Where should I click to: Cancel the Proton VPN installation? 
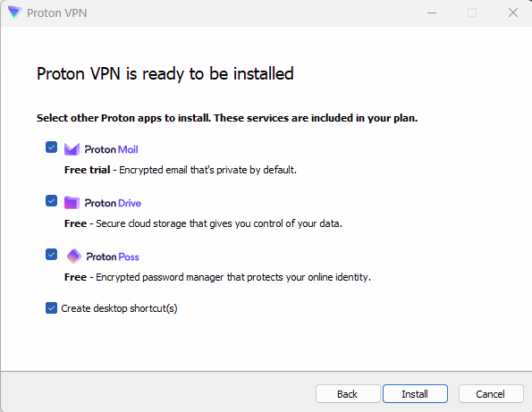click(x=491, y=394)
